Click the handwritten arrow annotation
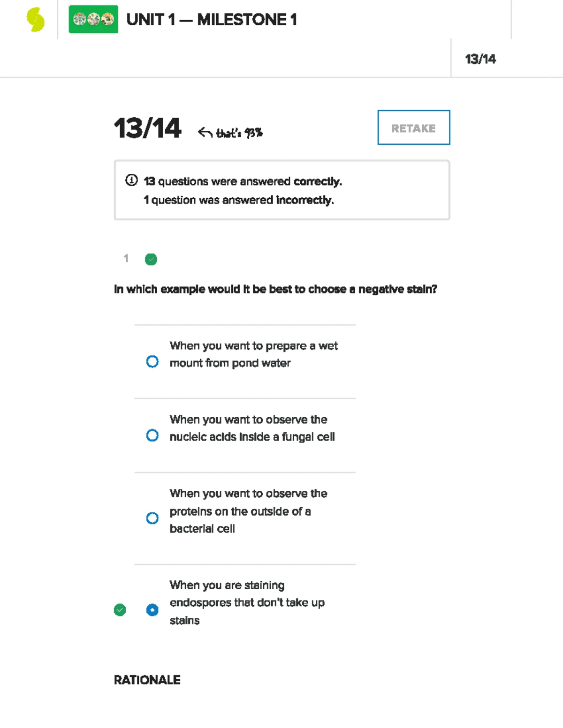The image size is (563, 728). [205, 132]
